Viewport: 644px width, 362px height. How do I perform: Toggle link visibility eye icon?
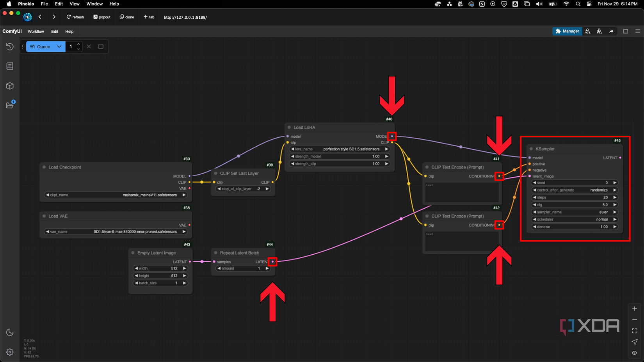[635, 353]
